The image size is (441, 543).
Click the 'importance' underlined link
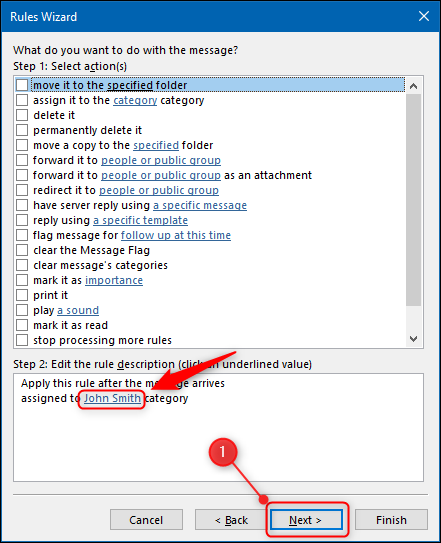[114, 280]
